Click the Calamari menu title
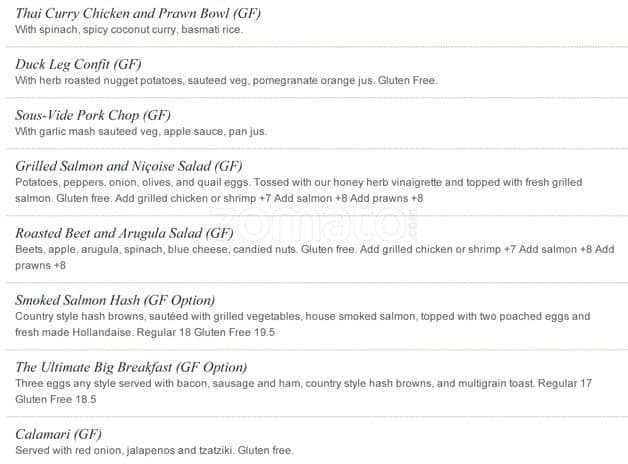The height and width of the screenshot is (464, 628). pyautogui.click(x=59, y=434)
